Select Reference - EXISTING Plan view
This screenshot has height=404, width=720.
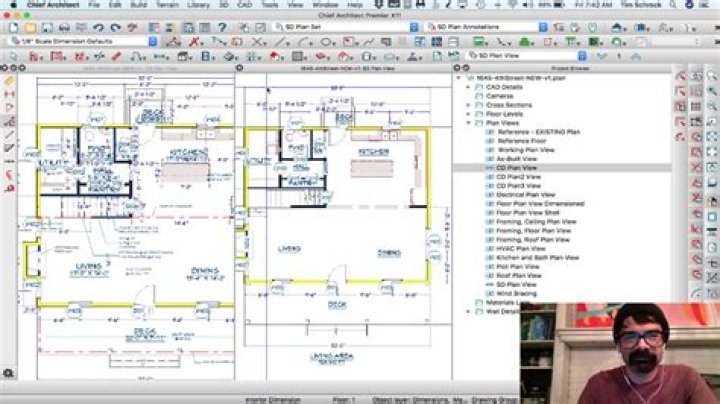(538, 132)
